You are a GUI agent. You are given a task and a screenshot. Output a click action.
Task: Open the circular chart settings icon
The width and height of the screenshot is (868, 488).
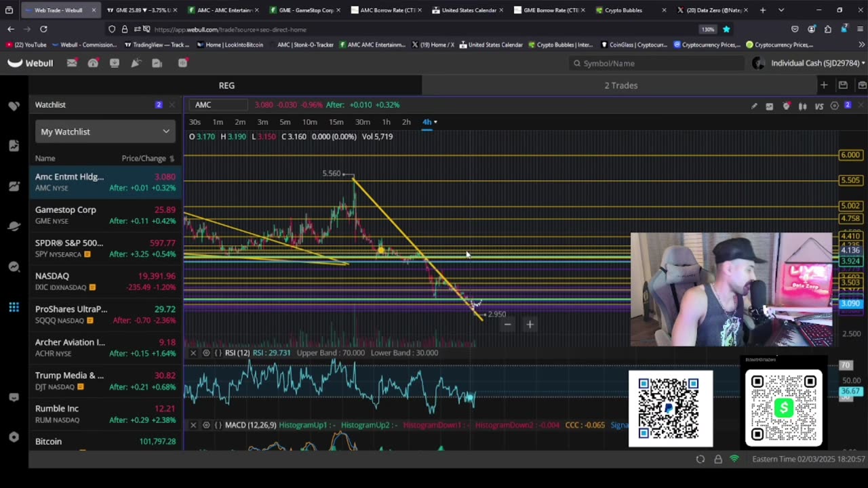click(x=835, y=106)
